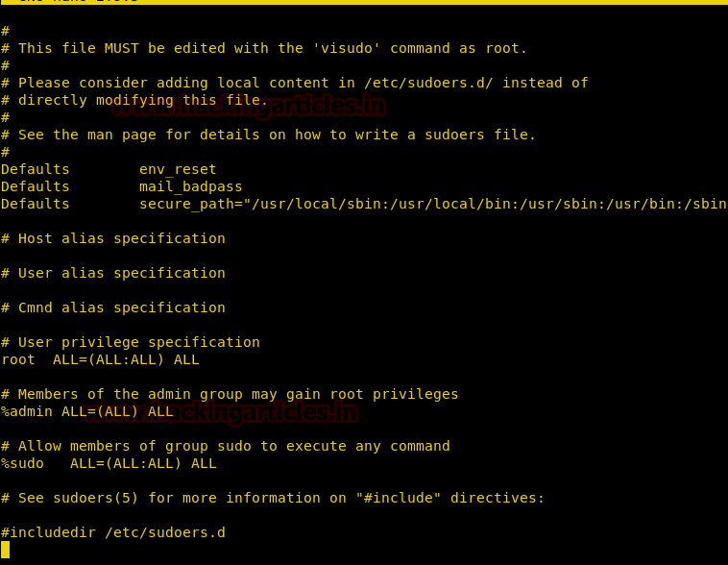Viewport: 728px width, 565px height.
Task: Click the mail_badpass default setting
Action: tap(190, 186)
